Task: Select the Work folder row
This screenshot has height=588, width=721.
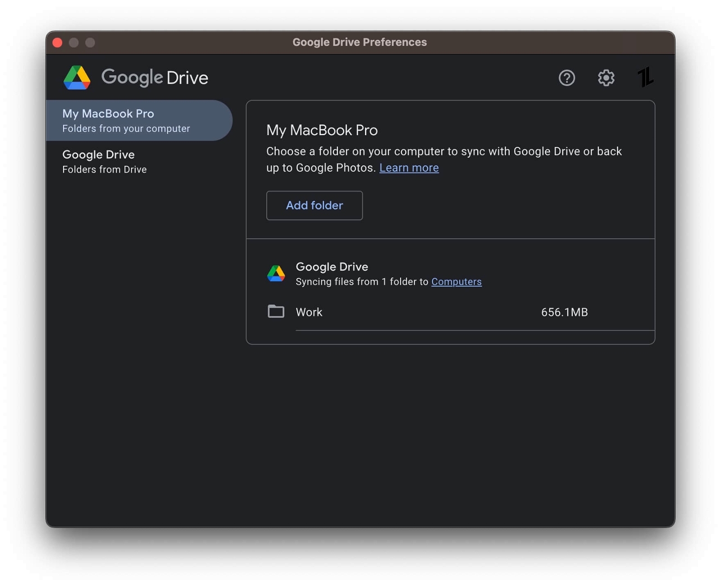Action: pos(309,312)
